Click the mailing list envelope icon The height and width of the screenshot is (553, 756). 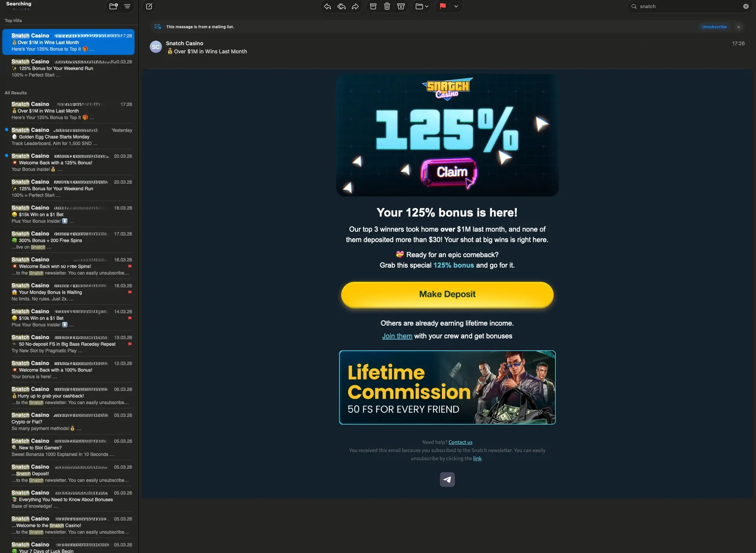(158, 27)
